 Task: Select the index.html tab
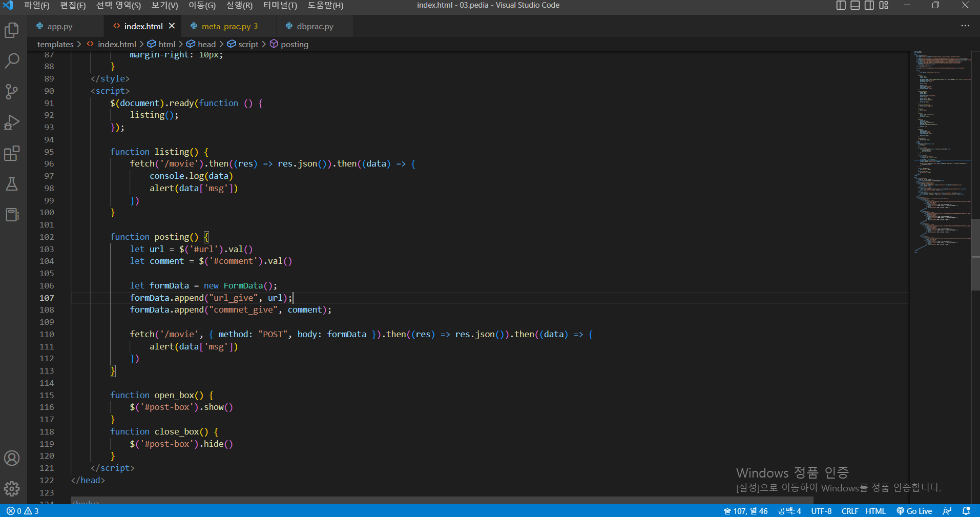point(143,26)
